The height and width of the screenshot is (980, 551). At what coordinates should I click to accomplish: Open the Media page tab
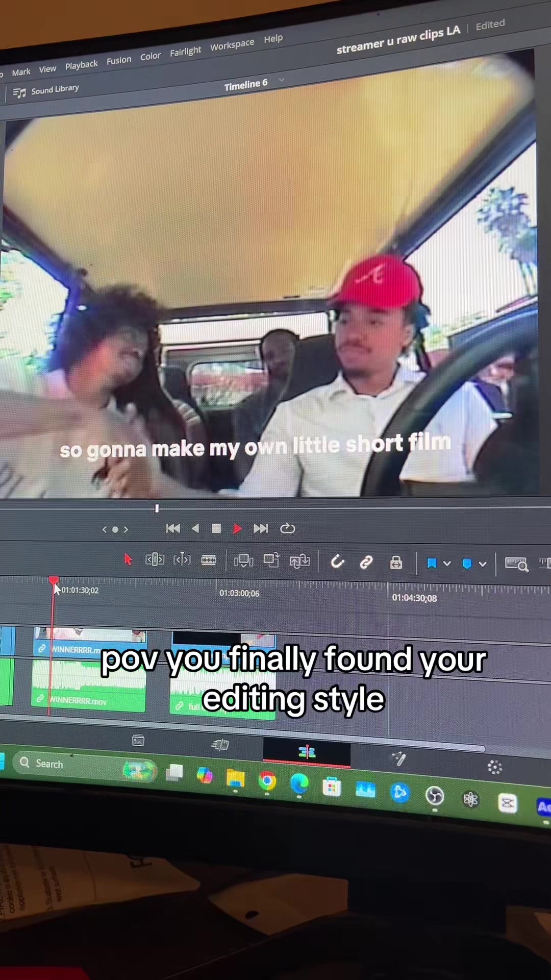(x=138, y=741)
